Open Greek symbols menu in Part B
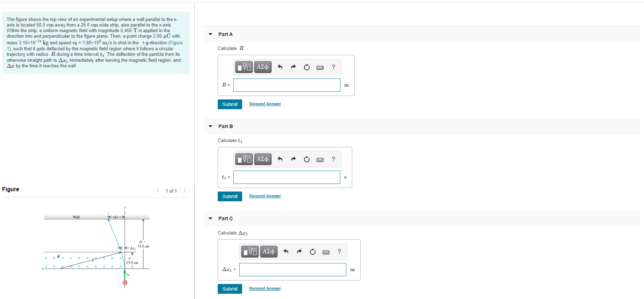Screen dimensions: 644x299 coord(263,159)
